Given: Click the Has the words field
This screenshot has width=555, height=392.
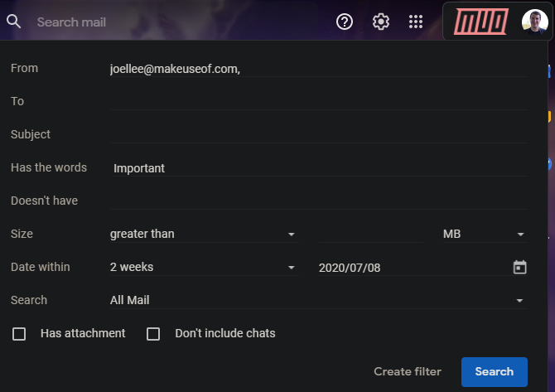Looking at the screenshot, I should pyautogui.click(x=319, y=168).
